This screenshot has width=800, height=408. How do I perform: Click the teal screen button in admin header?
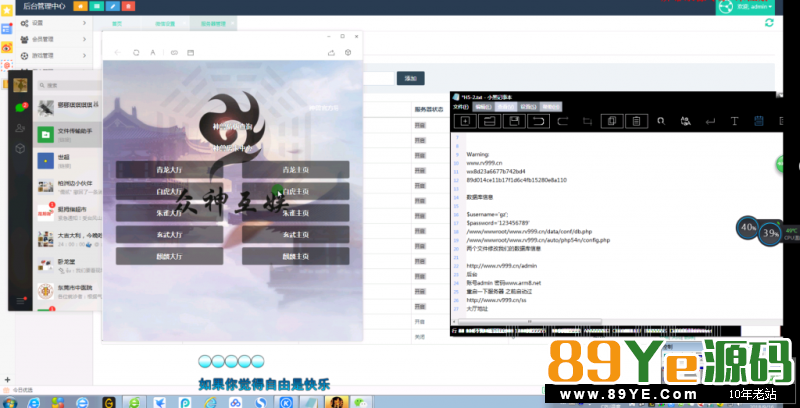point(96,6)
